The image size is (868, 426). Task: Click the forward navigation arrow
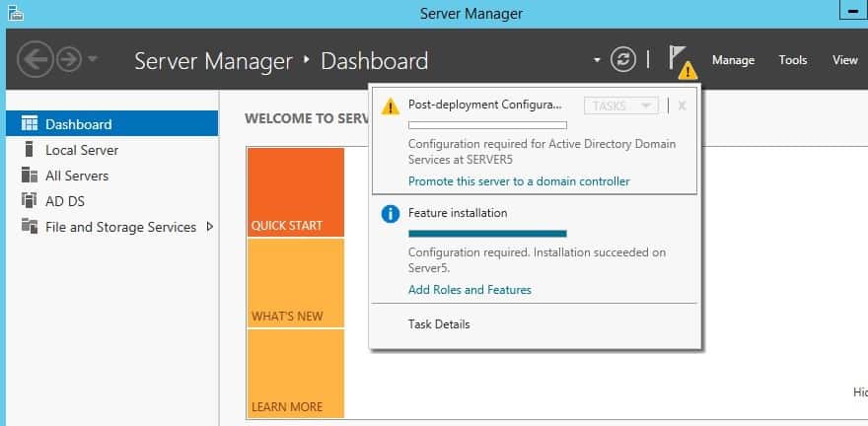coord(69,59)
